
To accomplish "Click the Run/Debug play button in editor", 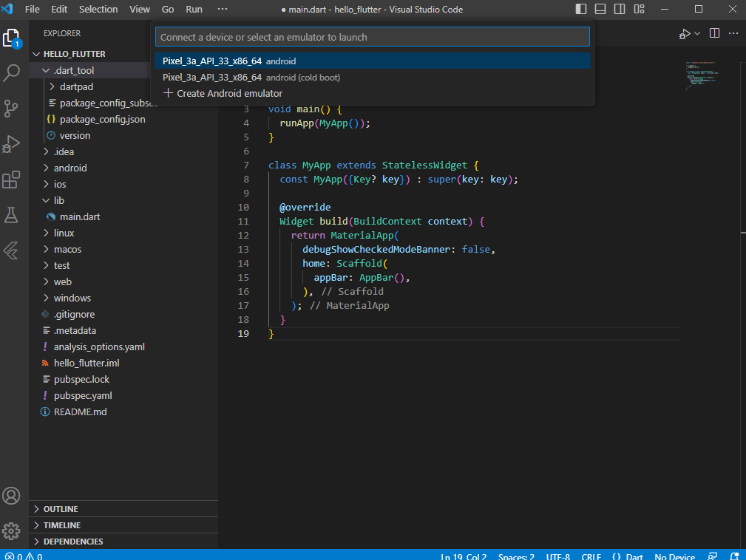I will 685,34.
